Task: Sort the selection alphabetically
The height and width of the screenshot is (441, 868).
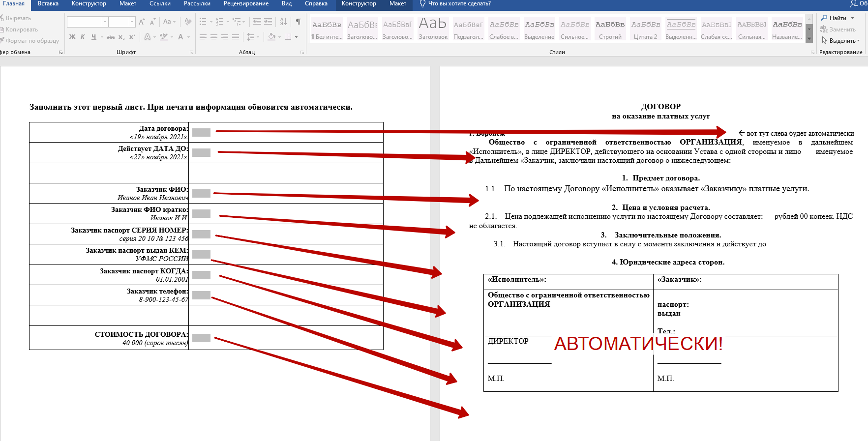Action: (x=283, y=22)
